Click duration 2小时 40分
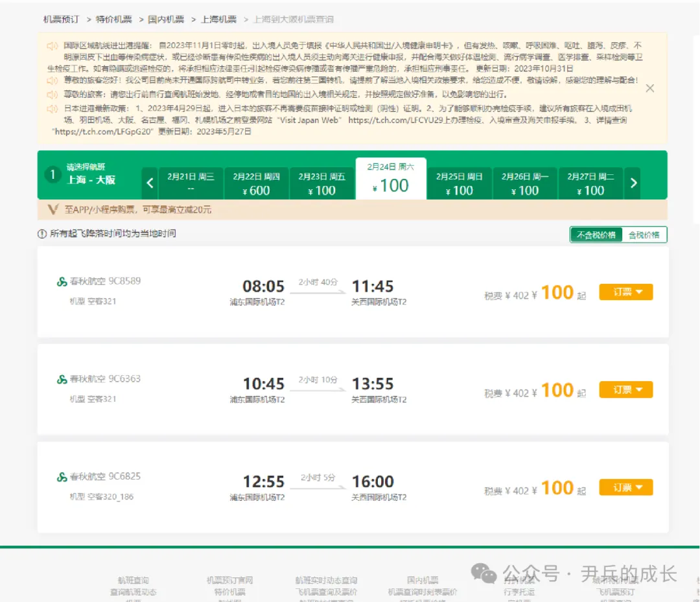Image resolution: width=700 pixels, height=602 pixels. pos(318,282)
